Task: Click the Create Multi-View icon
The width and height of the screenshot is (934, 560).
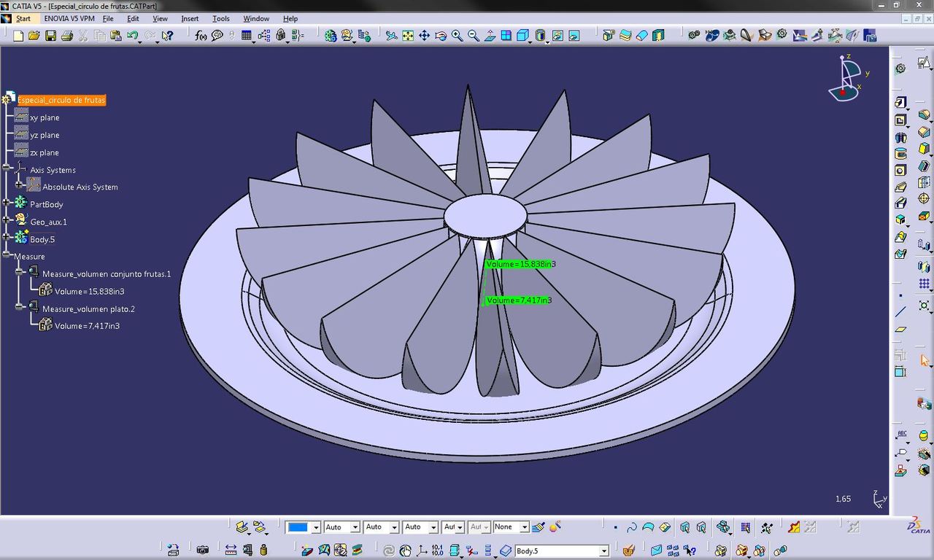Action: pyautogui.click(x=506, y=35)
